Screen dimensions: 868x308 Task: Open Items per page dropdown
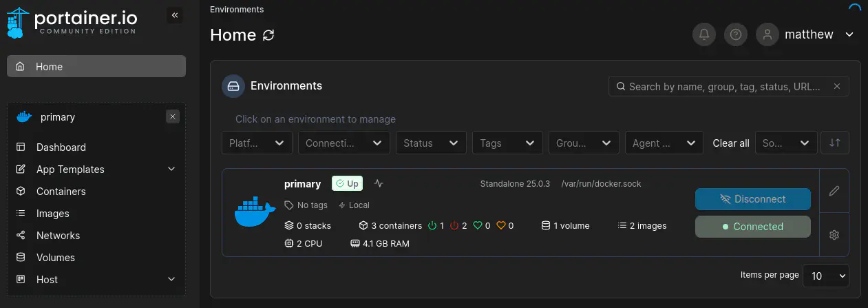click(x=826, y=276)
